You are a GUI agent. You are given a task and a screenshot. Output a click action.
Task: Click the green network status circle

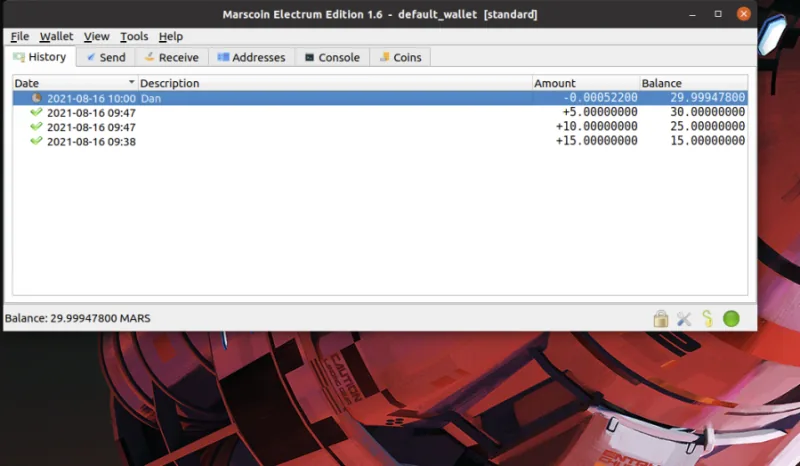click(731, 319)
